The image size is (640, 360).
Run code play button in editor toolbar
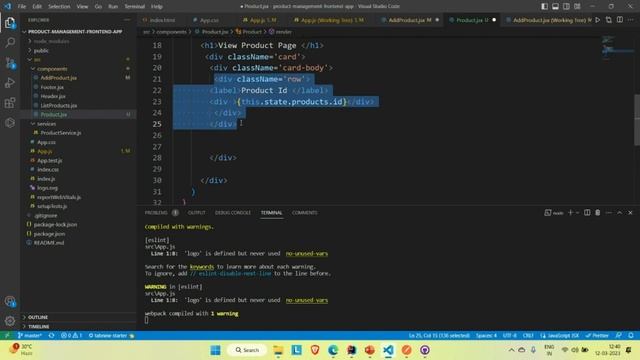(x=598, y=20)
